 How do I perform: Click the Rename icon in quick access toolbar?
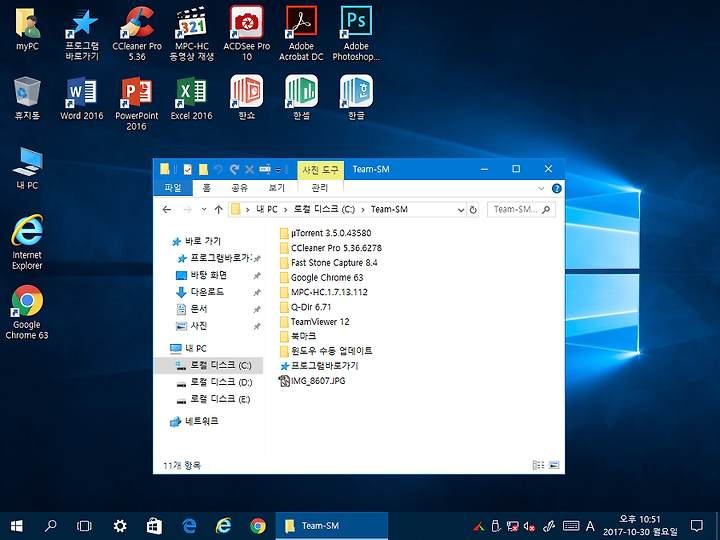265,169
